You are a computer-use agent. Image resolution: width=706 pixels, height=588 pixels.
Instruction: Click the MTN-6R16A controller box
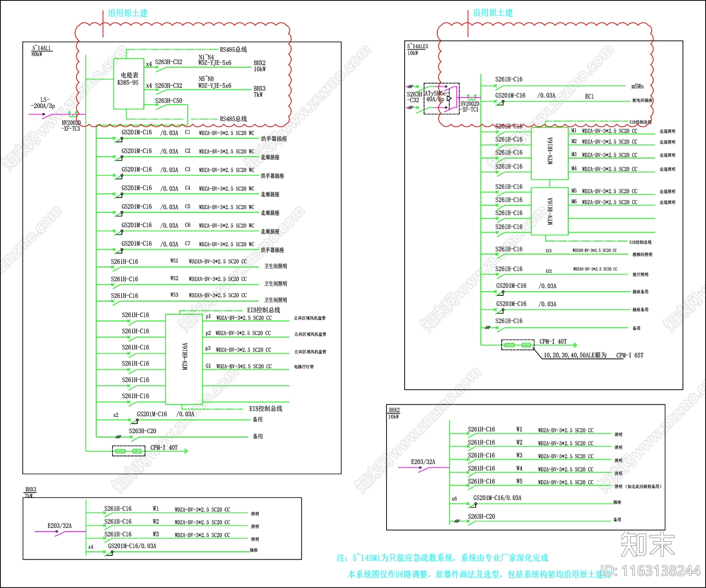pos(184,359)
